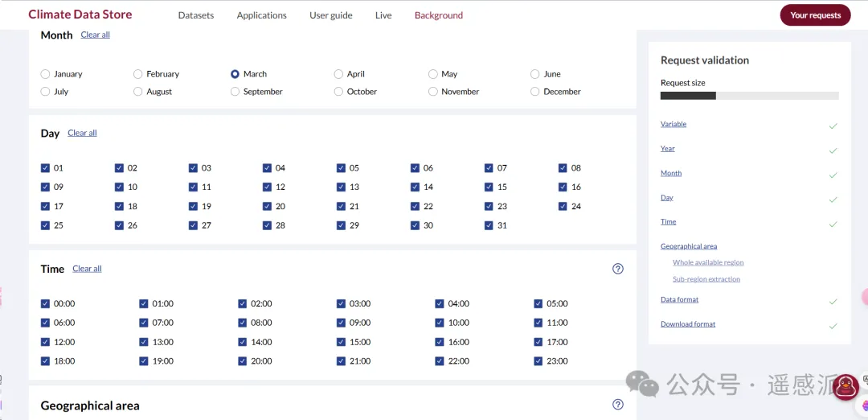This screenshot has width=868, height=420.
Task: Go to the Applications page
Action: 262,15
